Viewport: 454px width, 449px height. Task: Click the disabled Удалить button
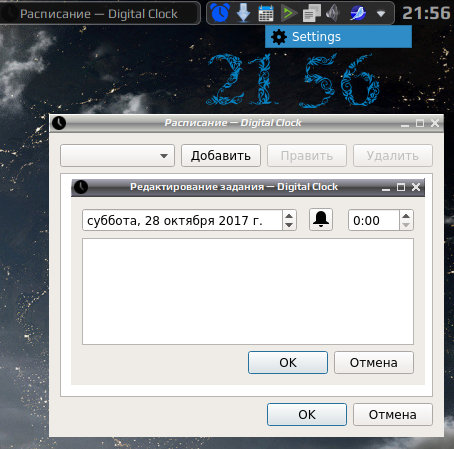(393, 156)
